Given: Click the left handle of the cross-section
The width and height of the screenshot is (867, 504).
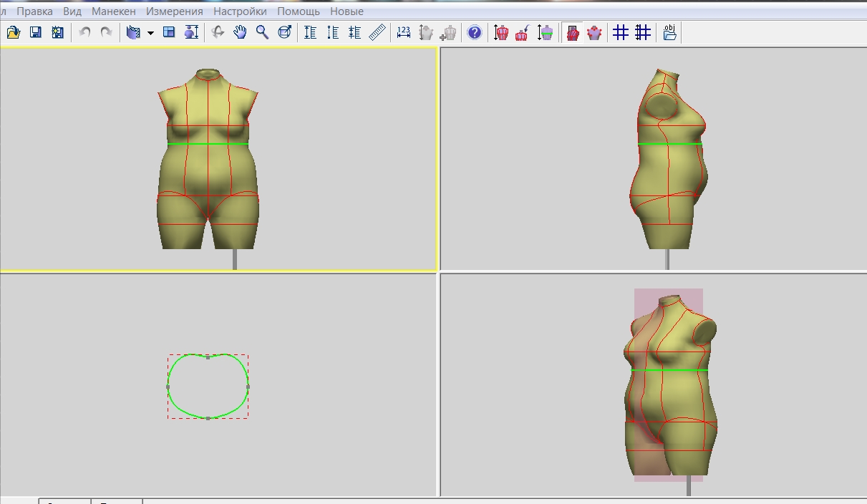Looking at the screenshot, I should (x=168, y=387).
